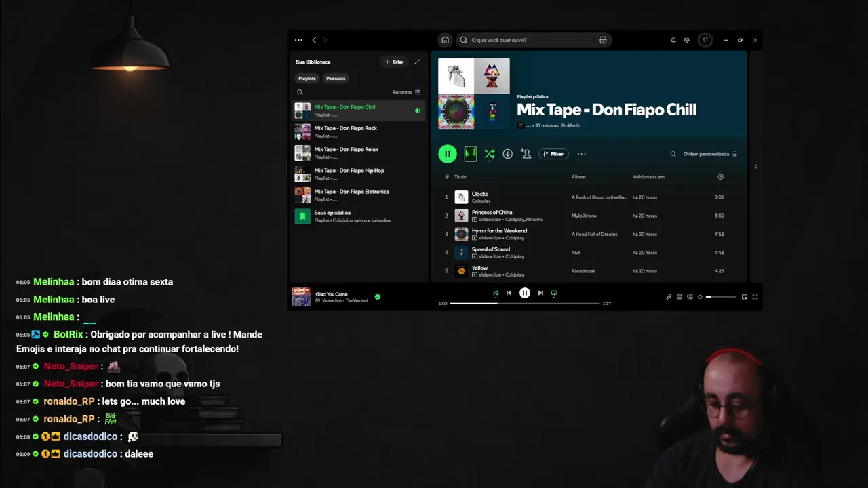Open the Browse icon in search bar
868x488 pixels.
click(603, 40)
